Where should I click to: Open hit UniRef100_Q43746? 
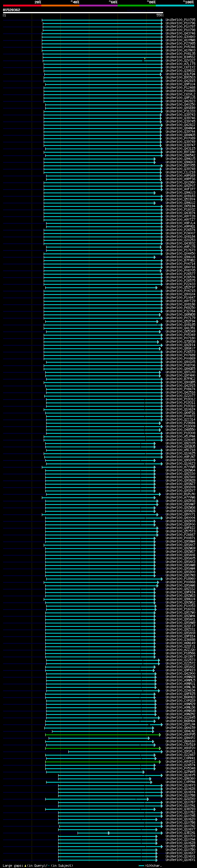coord(180,33)
